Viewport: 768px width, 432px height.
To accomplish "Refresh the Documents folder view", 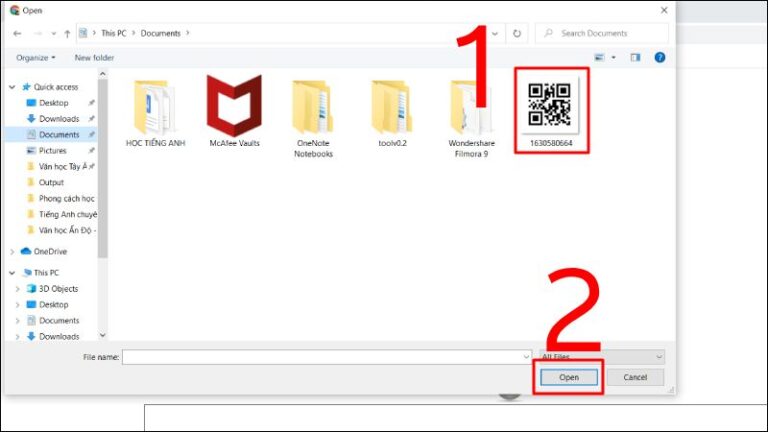I will tap(517, 33).
